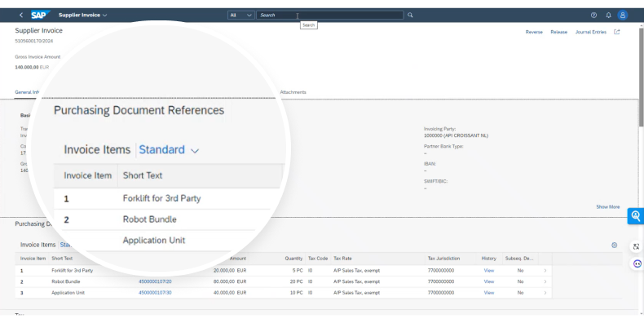Click the 5 PC quantity cell
644x323 pixels.
(x=298, y=271)
